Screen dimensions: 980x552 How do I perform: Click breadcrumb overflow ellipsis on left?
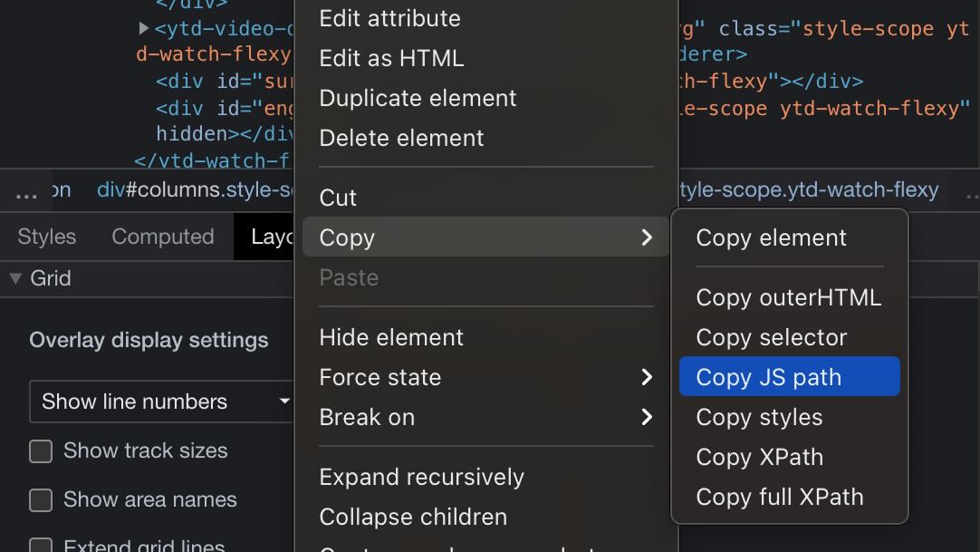[26, 191]
